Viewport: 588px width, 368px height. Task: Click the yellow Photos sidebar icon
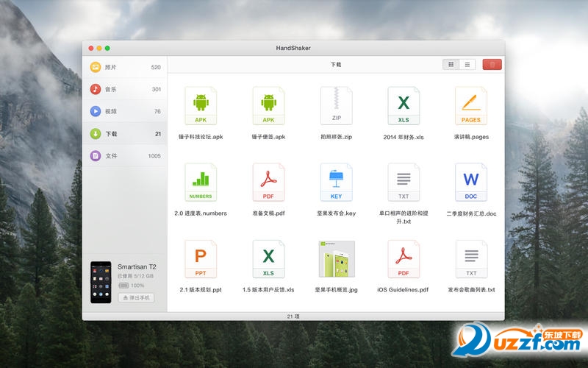point(96,67)
